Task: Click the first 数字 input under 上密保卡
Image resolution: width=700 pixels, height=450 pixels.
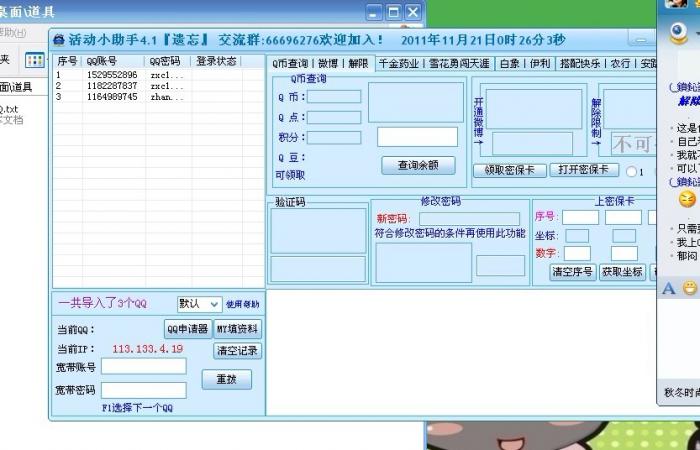Action: pyautogui.click(x=577, y=254)
